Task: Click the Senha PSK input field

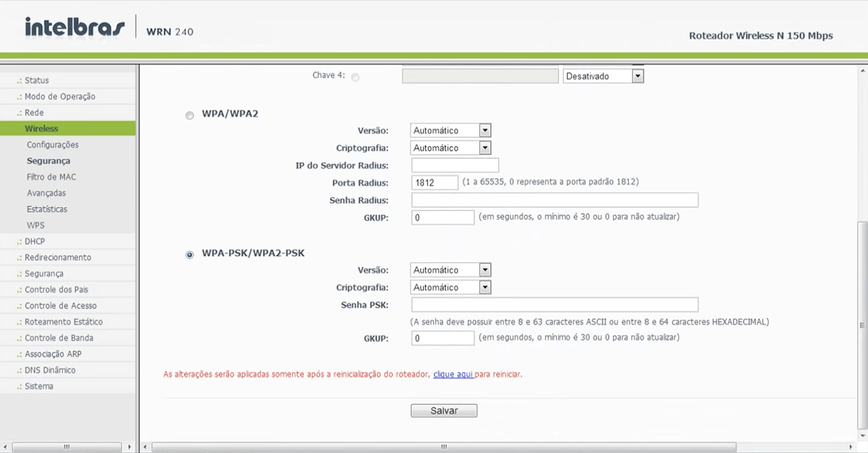Action: pos(554,305)
